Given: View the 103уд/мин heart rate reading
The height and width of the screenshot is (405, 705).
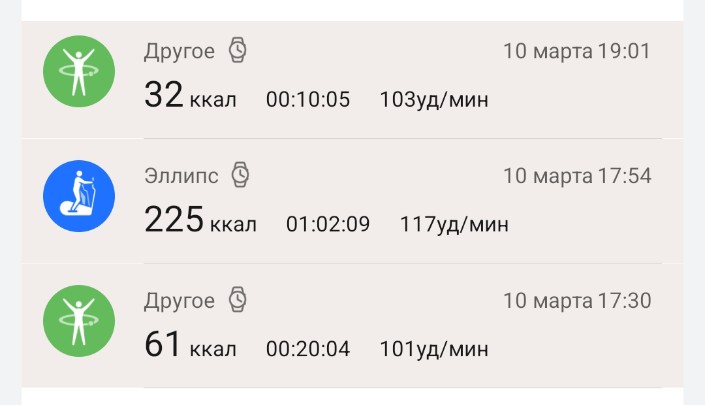Looking at the screenshot, I should (434, 100).
